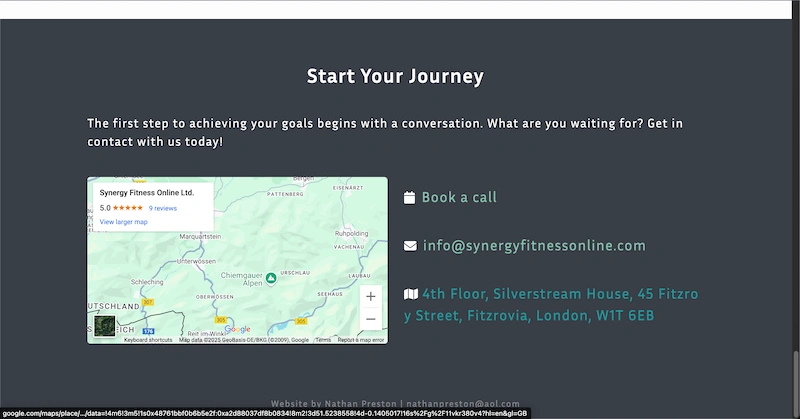Click the map icon before the address
Viewport: 800px width, 419px height.
tap(411, 294)
